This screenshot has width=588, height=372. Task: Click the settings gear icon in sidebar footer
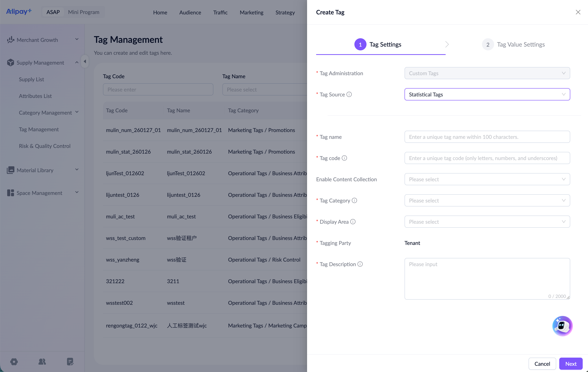pyautogui.click(x=14, y=362)
